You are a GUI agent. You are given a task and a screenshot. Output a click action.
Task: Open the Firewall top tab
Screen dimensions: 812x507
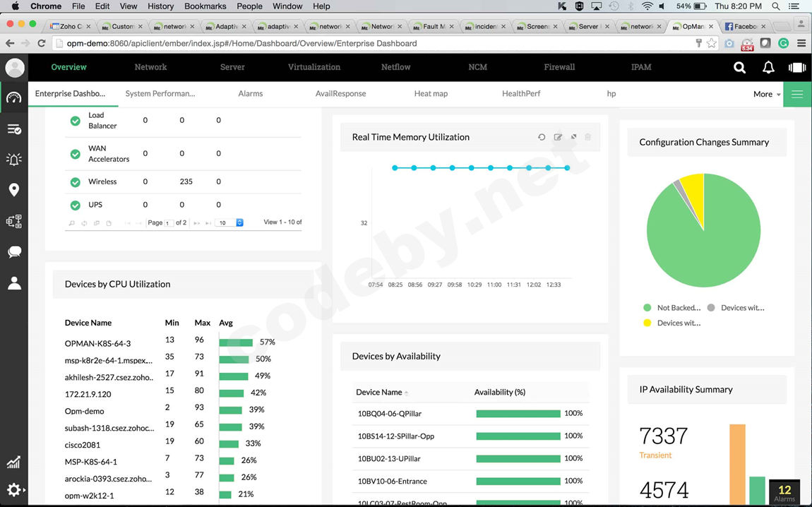(x=559, y=67)
